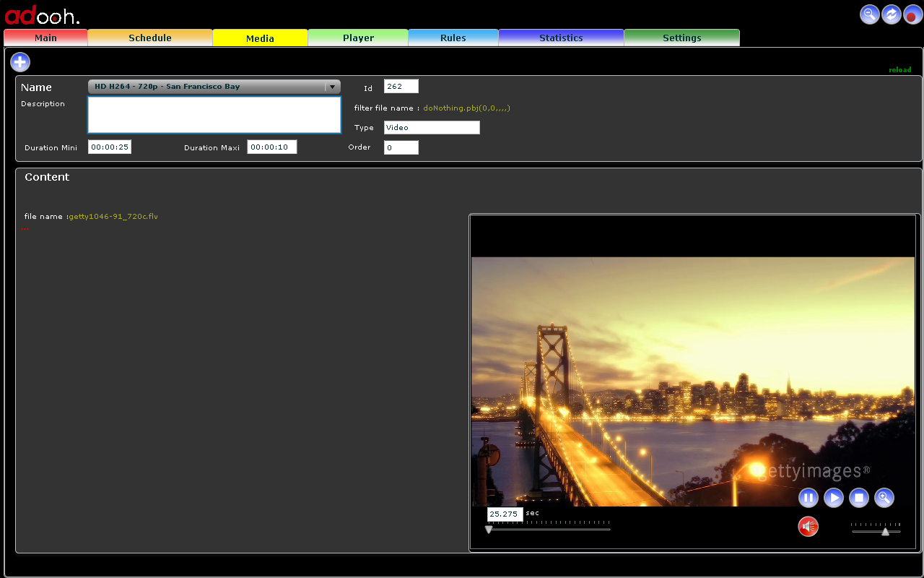The width and height of the screenshot is (924, 578).
Task: Click the file name getty1046-91_720c.flv
Action: [x=113, y=216]
